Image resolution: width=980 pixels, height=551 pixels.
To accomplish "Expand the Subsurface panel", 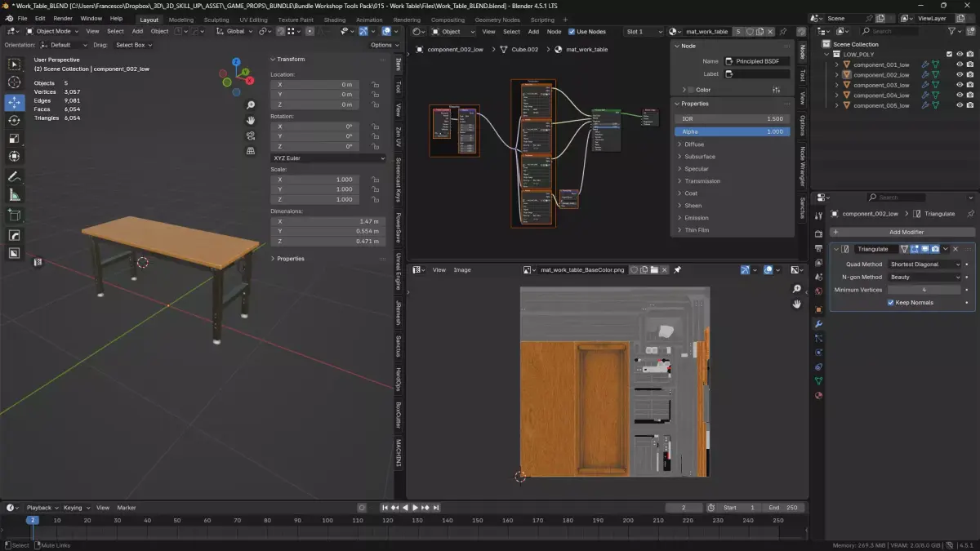I will pos(700,157).
